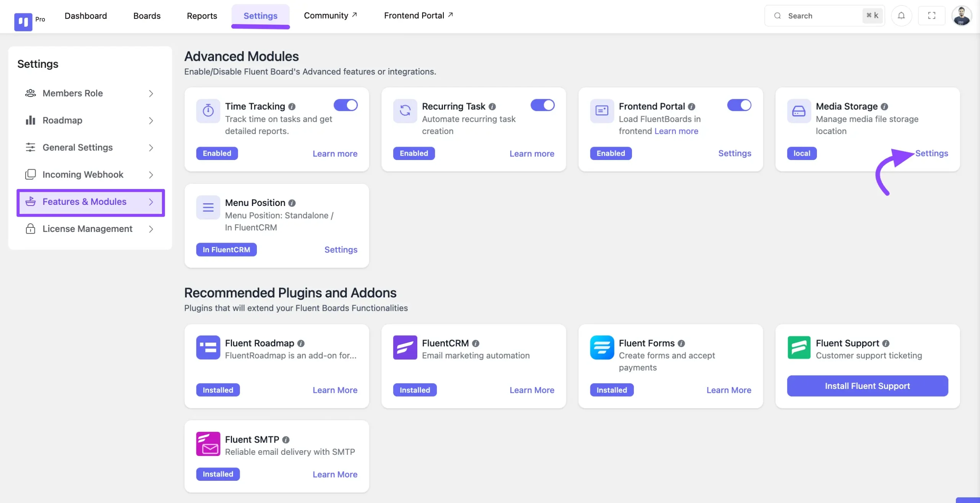Click the search magnifier icon

[x=777, y=16]
